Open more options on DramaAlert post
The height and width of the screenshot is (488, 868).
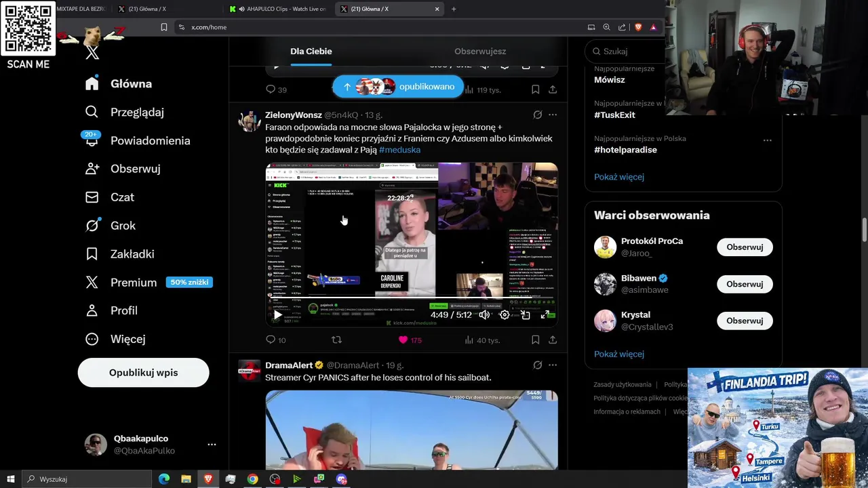coord(553,365)
